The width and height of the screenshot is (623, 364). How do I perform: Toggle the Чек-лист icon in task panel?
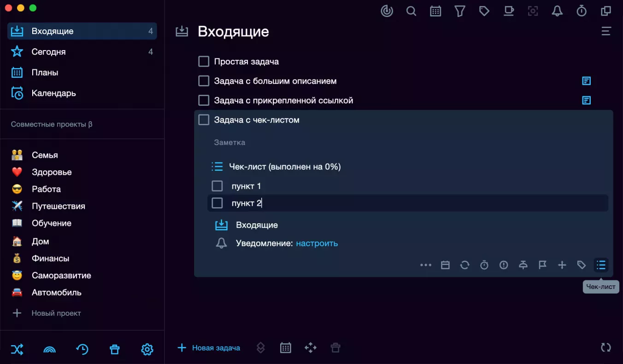click(x=601, y=265)
